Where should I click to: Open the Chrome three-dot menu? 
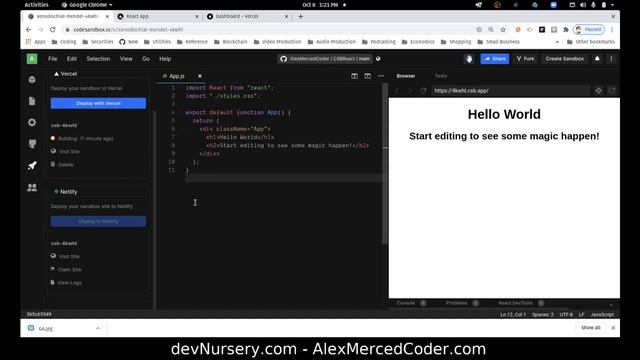[x=612, y=29]
